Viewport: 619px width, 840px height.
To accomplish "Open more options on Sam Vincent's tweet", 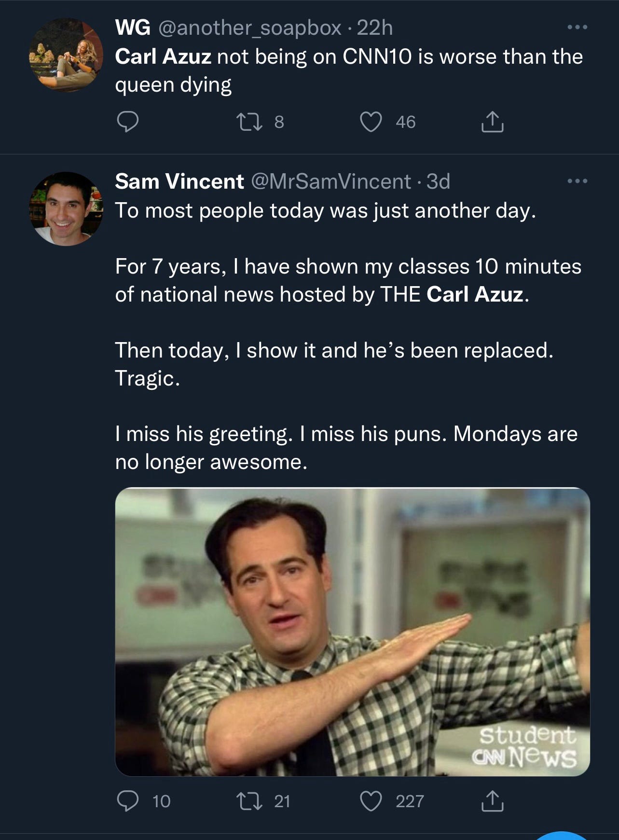I will 577,181.
